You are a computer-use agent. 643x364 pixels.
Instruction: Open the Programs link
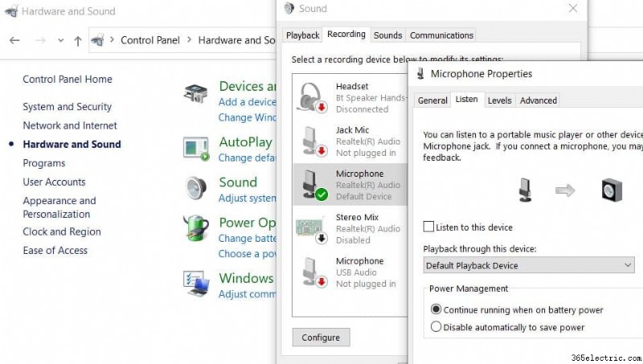click(x=44, y=163)
